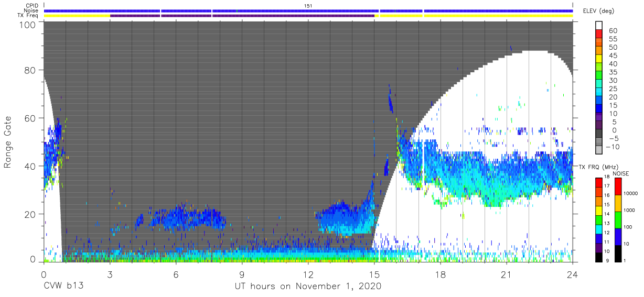Click the '10000' label on NOISE colorbar
Screen dimensions: 644x297
632,194
